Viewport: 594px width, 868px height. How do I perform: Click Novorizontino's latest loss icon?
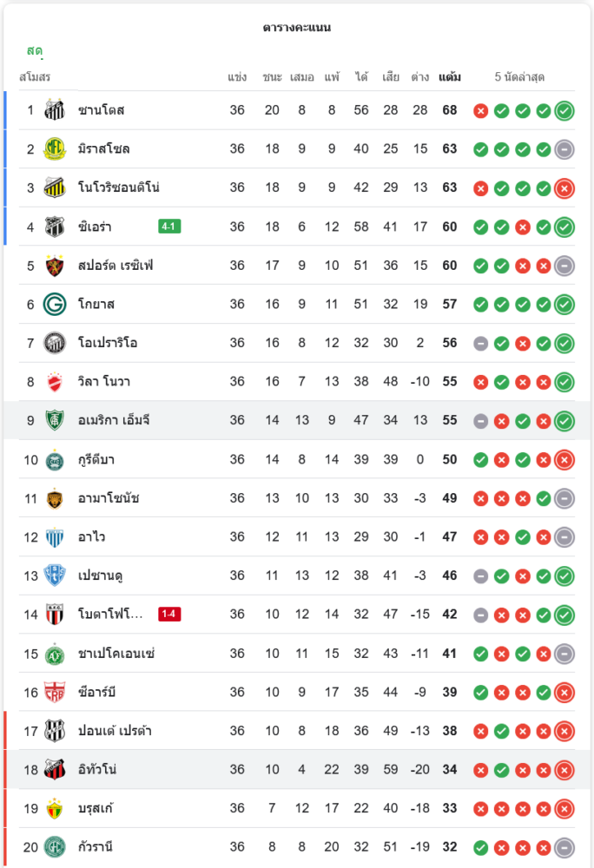coord(564,187)
